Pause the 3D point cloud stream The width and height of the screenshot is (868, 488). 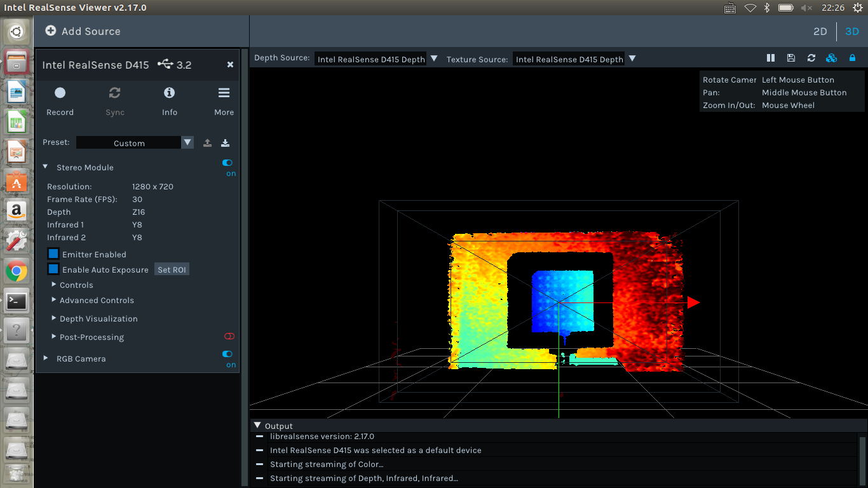[x=771, y=58]
